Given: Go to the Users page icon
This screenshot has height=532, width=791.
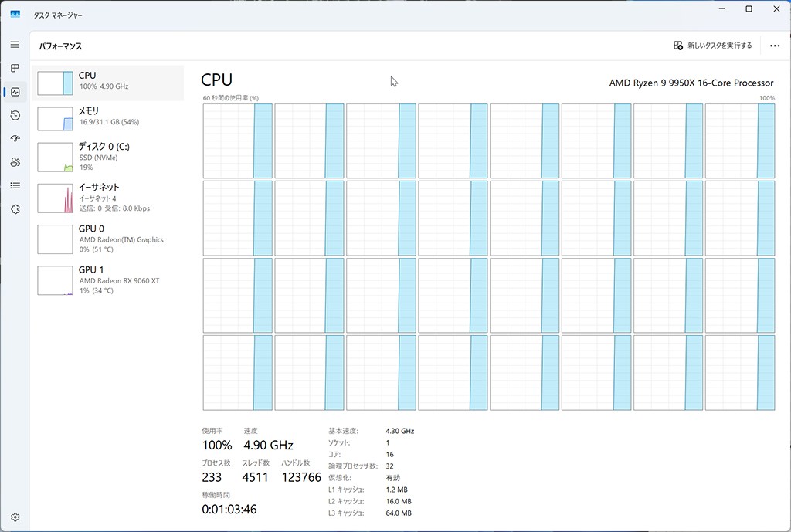Looking at the screenshot, I should click(x=15, y=162).
